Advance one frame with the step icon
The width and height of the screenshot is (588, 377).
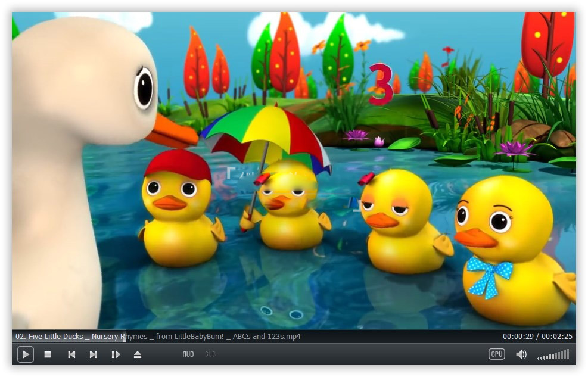[x=116, y=354]
